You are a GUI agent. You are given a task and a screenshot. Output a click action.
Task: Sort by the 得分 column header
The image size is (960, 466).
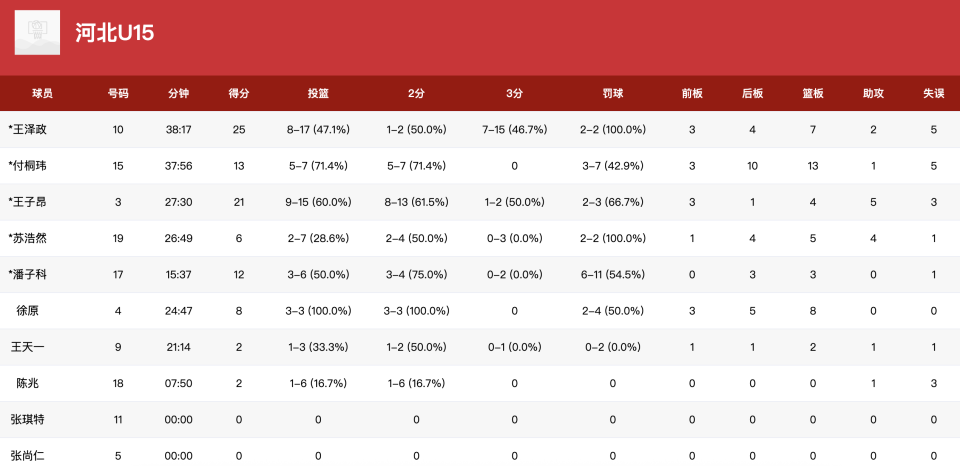pyautogui.click(x=239, y=93)
